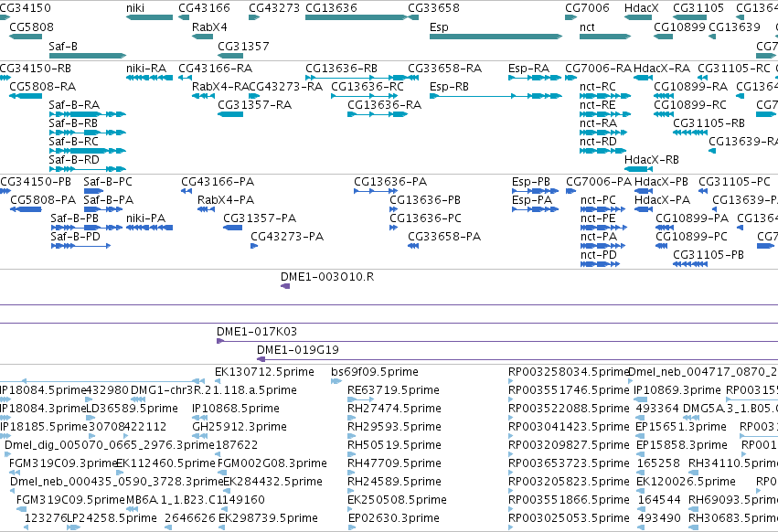Image resolution: width=778 pixels, height=532 pixels.
Task: Select the CG5808 gene bar
Action: 26,37
